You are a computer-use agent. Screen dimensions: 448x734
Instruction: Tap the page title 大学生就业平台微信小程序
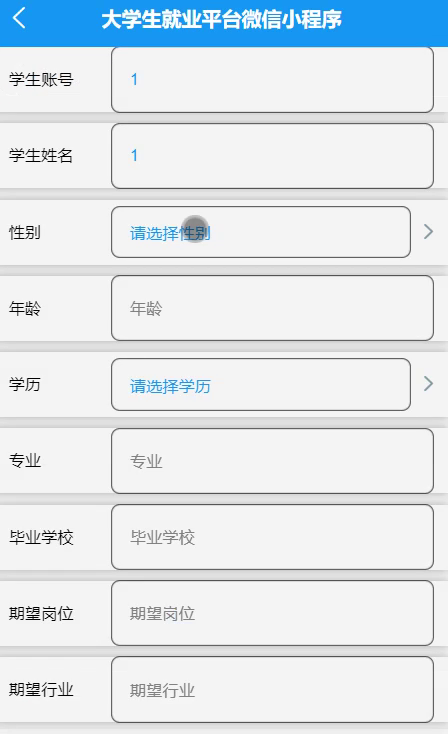tap(221, 20)
